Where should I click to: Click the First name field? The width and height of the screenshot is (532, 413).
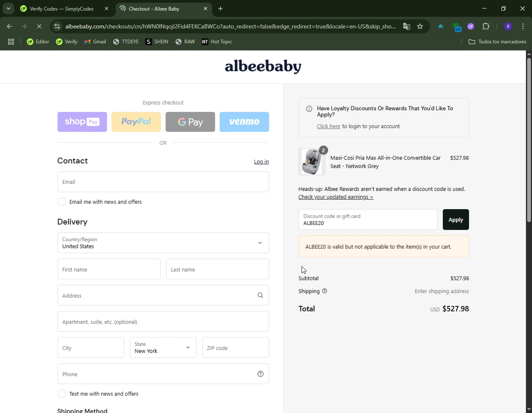tap(109, 269)
